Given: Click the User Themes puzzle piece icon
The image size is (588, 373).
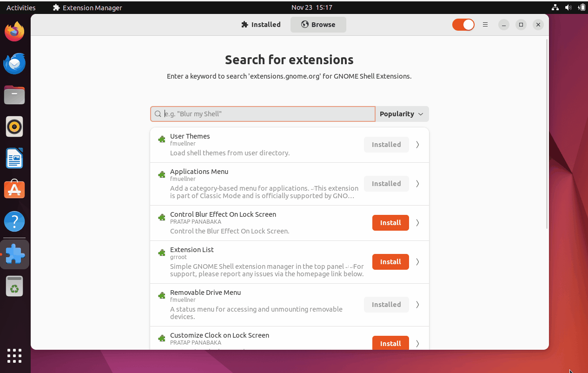Looking at the screenshot, I should click(x=161, y=139).
